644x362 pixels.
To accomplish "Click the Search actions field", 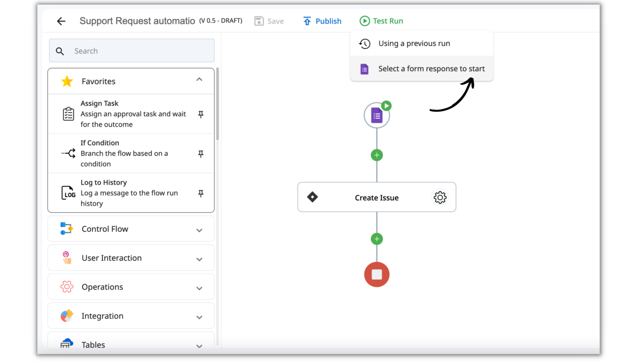I will (x=131, y=50).
